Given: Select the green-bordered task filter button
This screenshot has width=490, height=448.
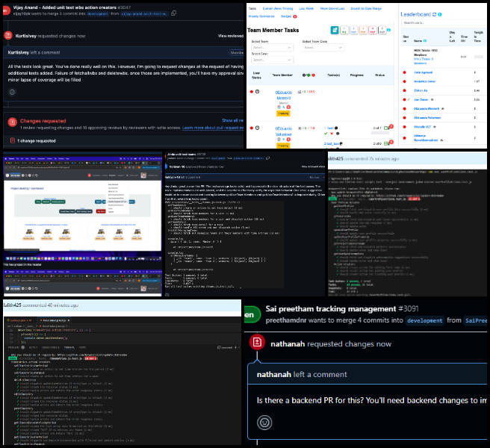Looking at the screenshot, I should (x=344, y=31).
